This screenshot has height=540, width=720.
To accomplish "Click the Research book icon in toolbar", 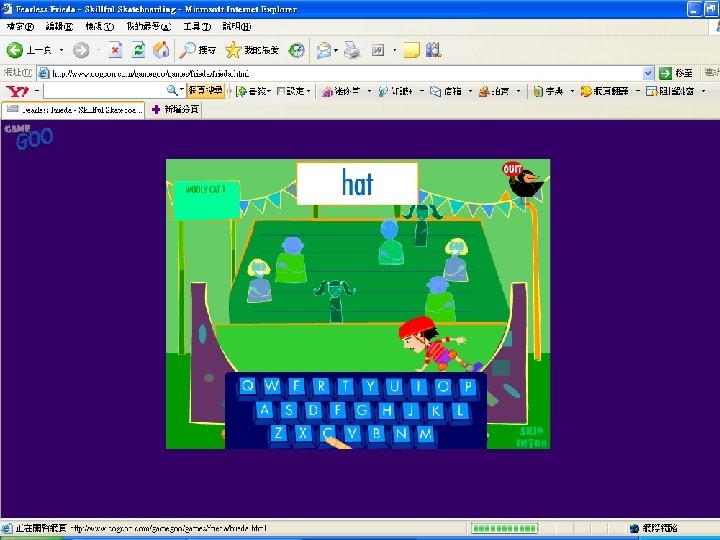I will point(433,50).
